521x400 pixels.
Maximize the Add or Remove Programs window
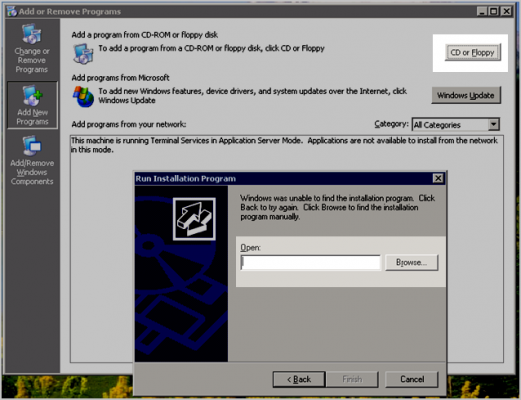point(494,11)
